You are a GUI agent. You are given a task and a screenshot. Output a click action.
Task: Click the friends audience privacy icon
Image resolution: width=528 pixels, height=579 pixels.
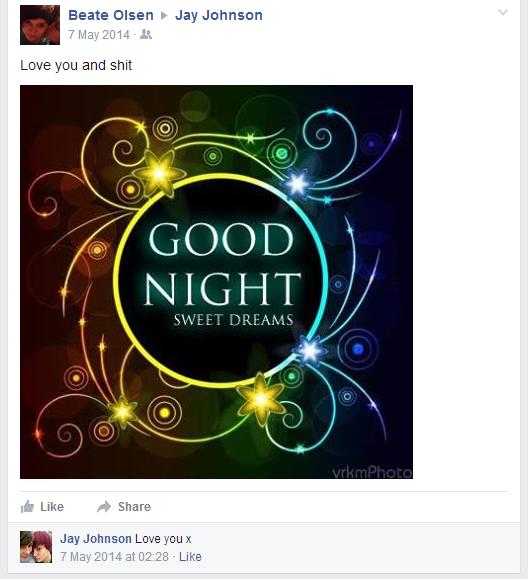point(146,35)
